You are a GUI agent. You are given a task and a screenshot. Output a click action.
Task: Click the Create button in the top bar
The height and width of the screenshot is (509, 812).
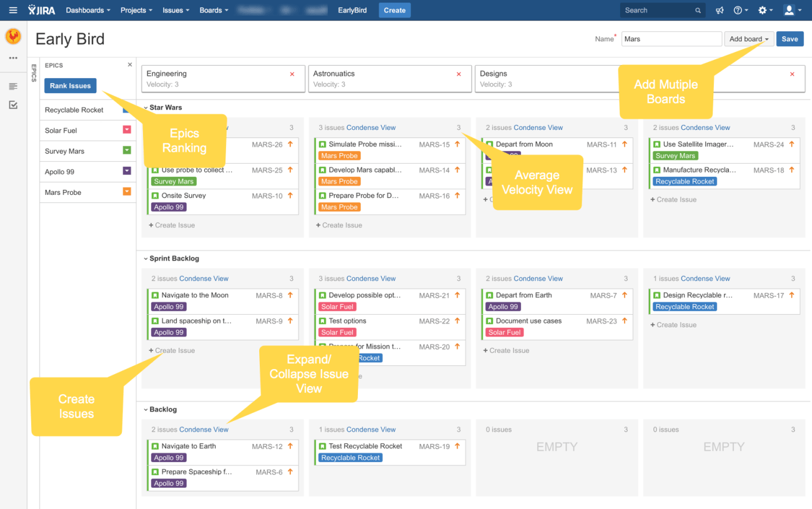[x=395, y=10]
